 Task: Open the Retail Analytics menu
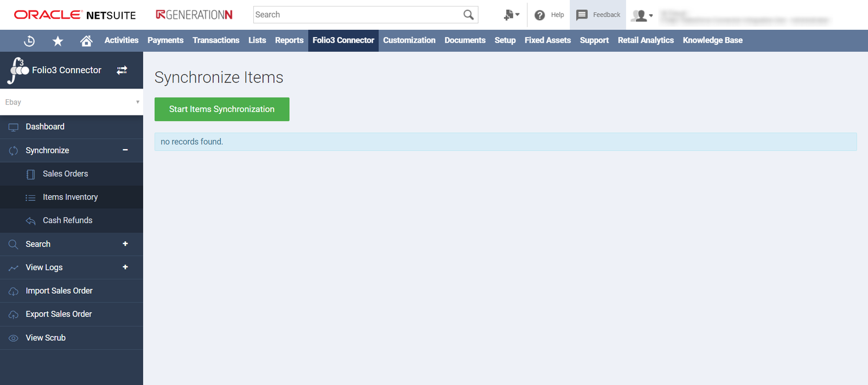(x=646, y=41)
